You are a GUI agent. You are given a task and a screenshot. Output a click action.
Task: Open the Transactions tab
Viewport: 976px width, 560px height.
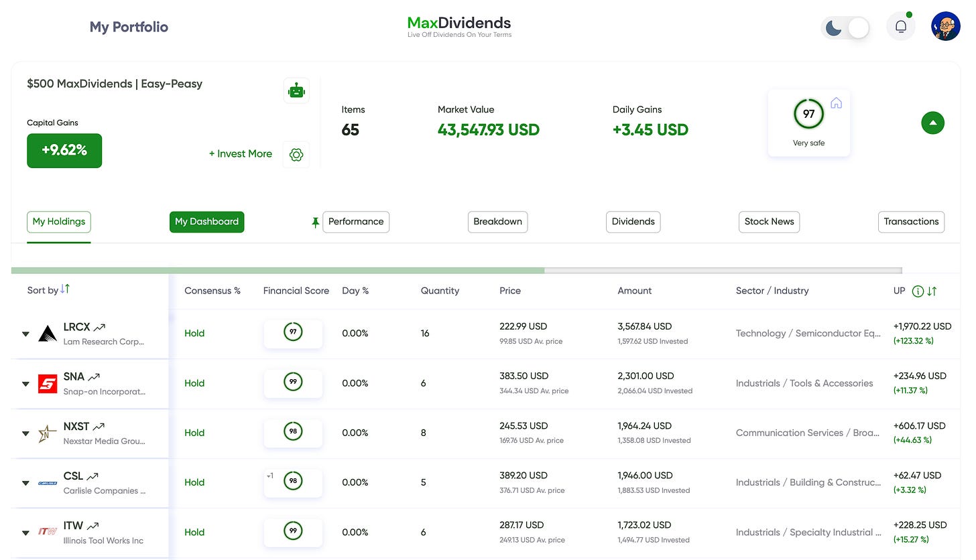911,222
